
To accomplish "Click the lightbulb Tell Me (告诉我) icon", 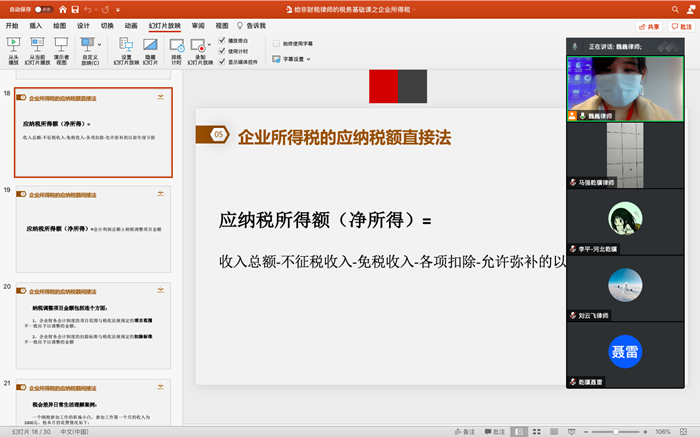I will click(x=240, y=26).
